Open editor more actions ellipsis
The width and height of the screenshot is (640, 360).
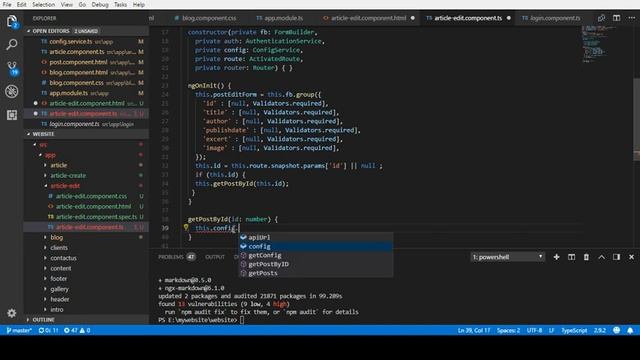point(631,18)
